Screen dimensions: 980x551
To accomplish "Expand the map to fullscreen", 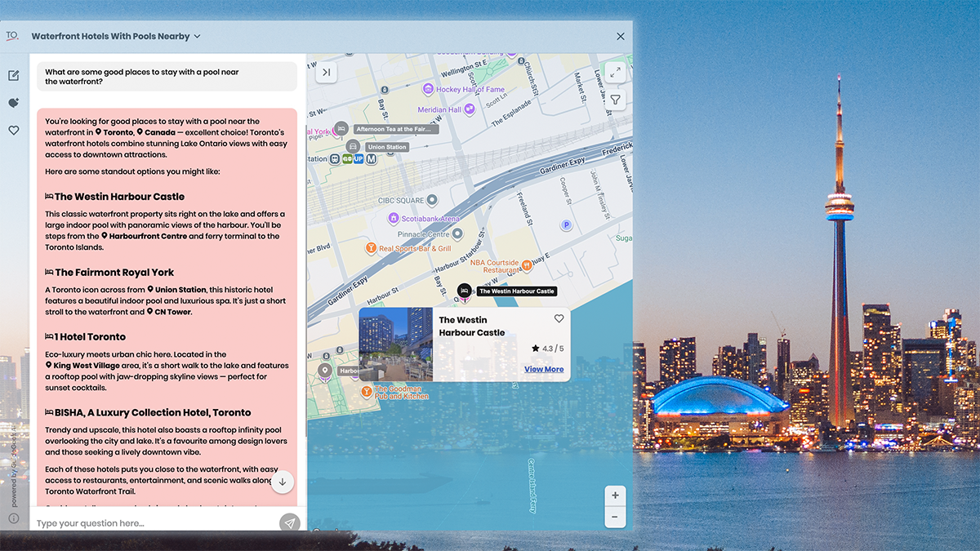I will [616, 73].
